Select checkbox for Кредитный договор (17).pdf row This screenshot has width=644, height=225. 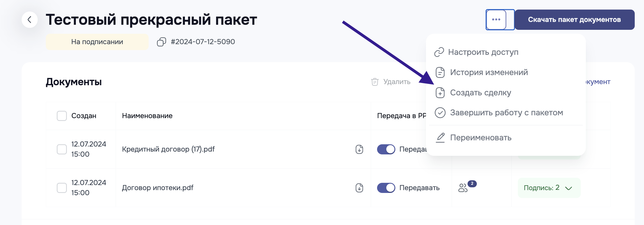[62, 149]
